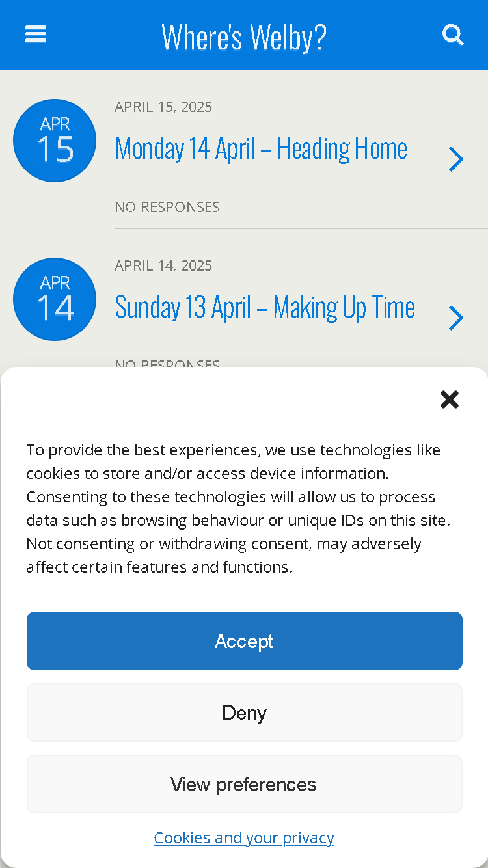Click the APR 15 date badge
Viewport: 488px width, 868px height.
click(x=55, y=141)
